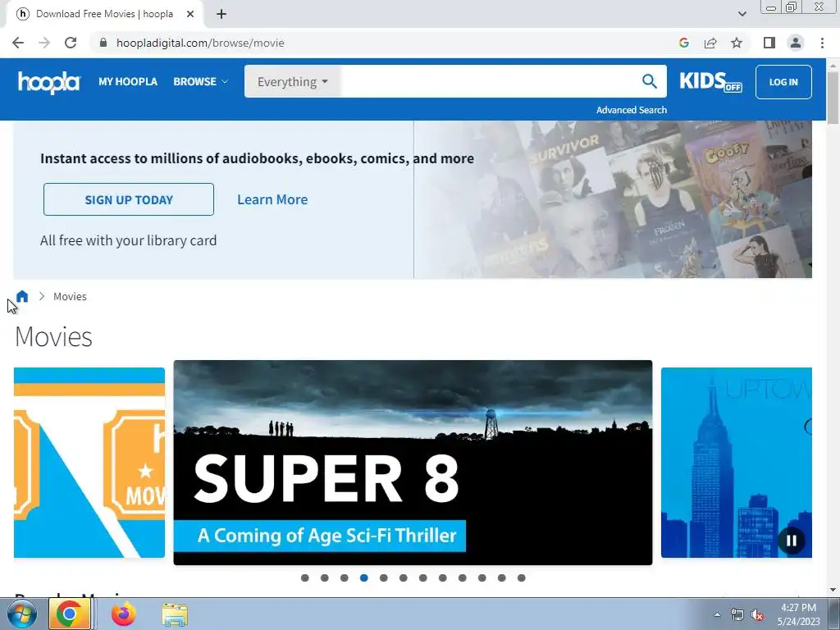Viewport: 840px width, 630px height.
Task: Click the hoopla logo
Action: (48, 82)
